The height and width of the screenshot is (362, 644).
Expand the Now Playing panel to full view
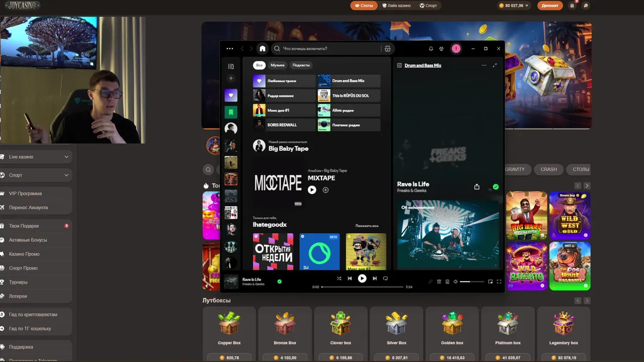pos(495,65)
